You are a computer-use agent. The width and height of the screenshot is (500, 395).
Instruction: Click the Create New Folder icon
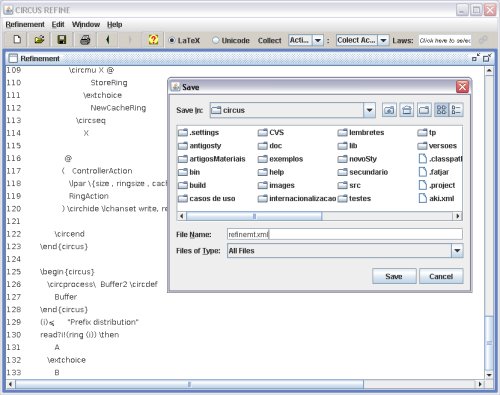pyautogui.click(x=424, y=110)
